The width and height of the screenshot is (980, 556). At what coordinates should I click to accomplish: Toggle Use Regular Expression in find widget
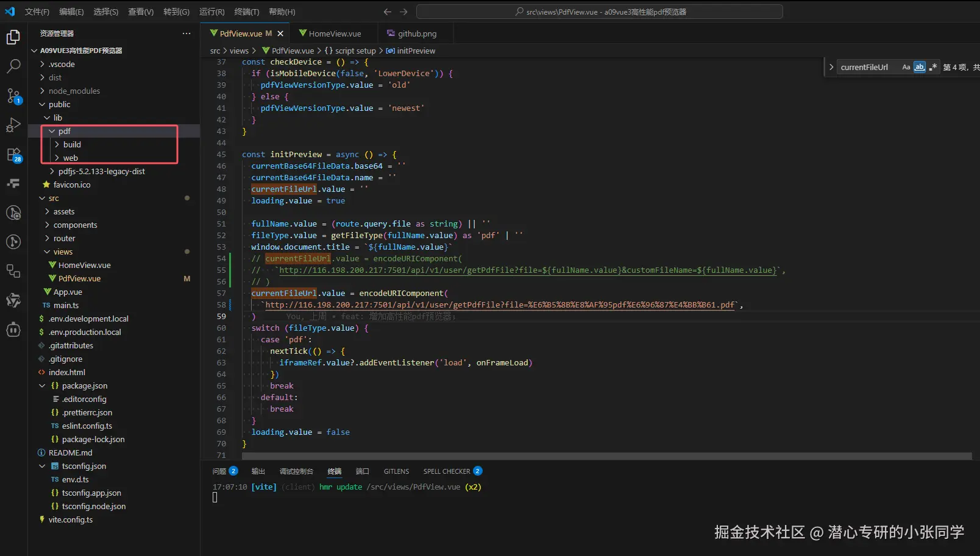coord(932,67)
